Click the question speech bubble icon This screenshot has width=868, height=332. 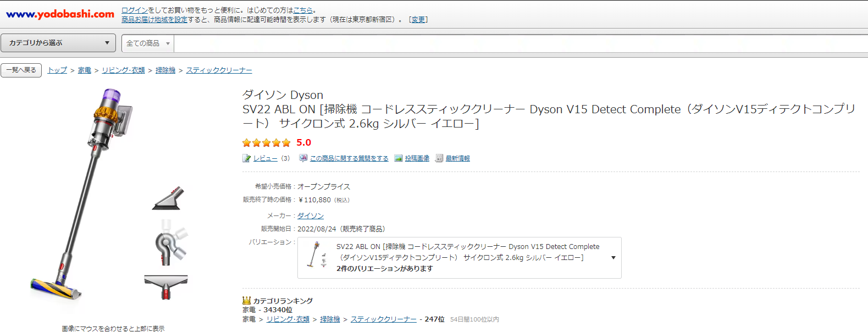(303, 158)
